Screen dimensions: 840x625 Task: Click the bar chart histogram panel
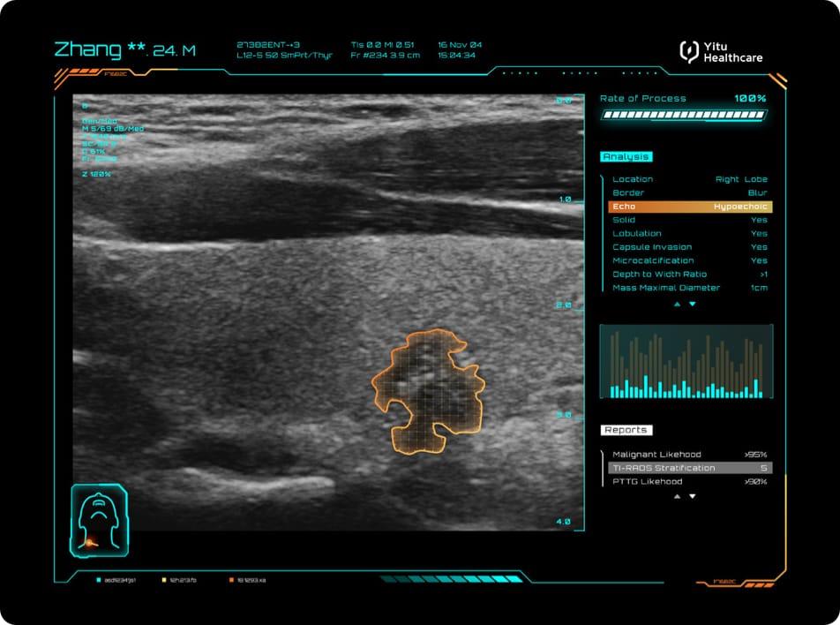click(686, 362)
